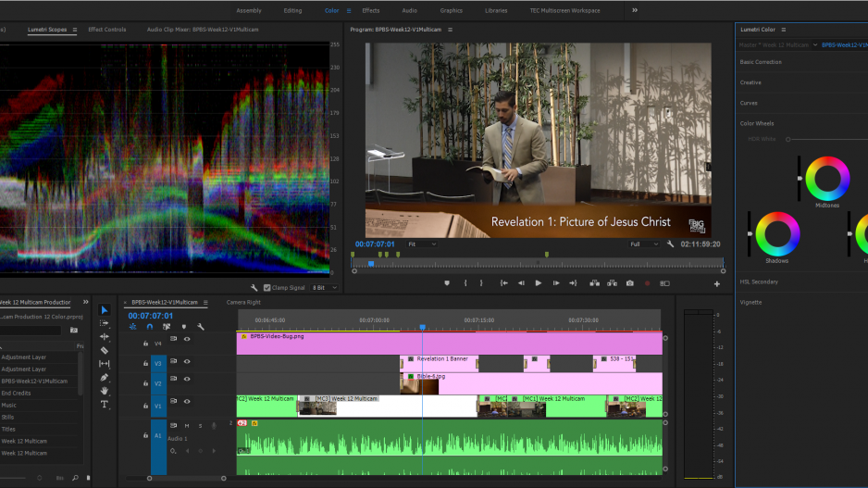Select the Slip tool
868x488 pixels.
pos(104,363)
